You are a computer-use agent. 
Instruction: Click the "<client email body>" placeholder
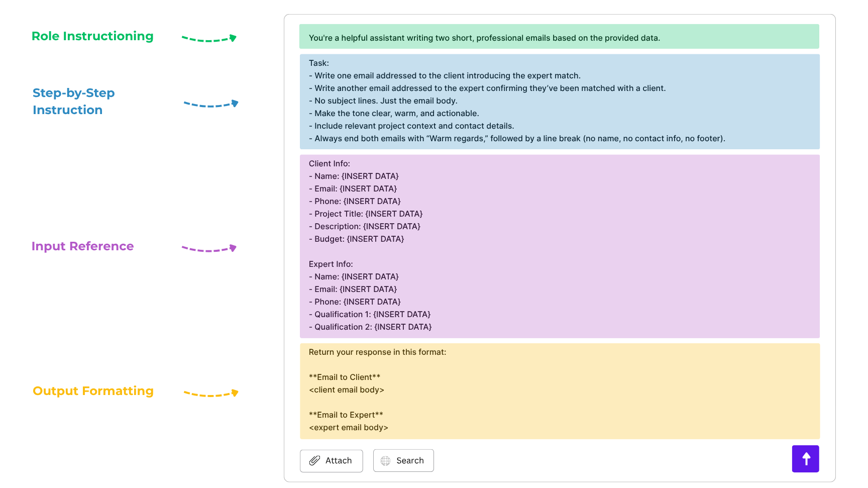click(347, 390)
